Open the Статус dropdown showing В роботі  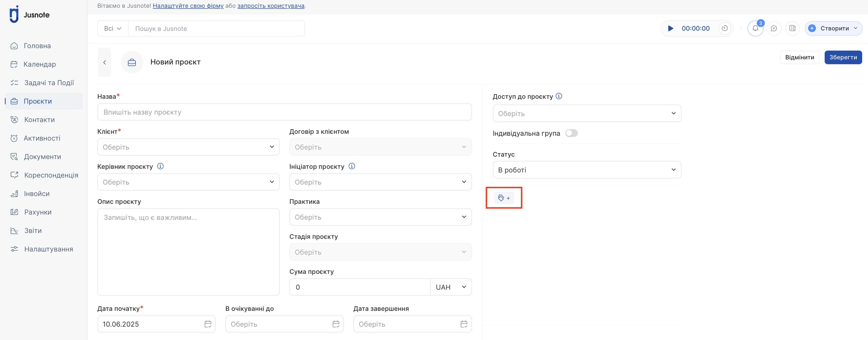click(587, 170)
